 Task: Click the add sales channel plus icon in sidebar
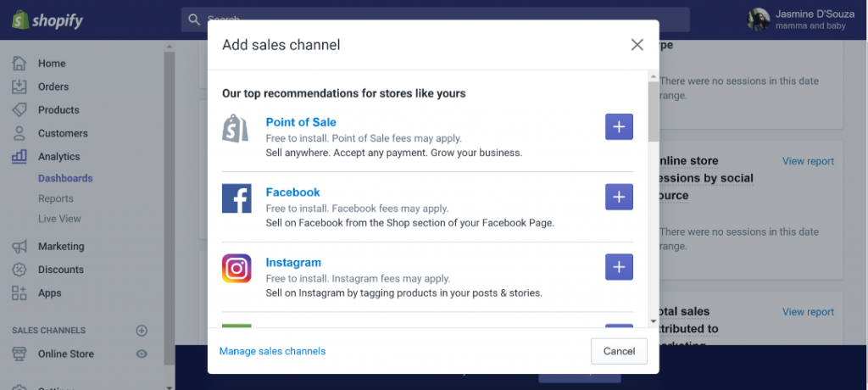click(x=142, y=331)
